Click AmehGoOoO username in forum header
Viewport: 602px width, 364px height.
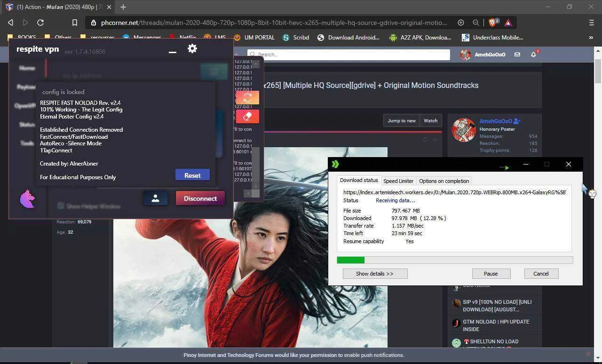(490, 55)
